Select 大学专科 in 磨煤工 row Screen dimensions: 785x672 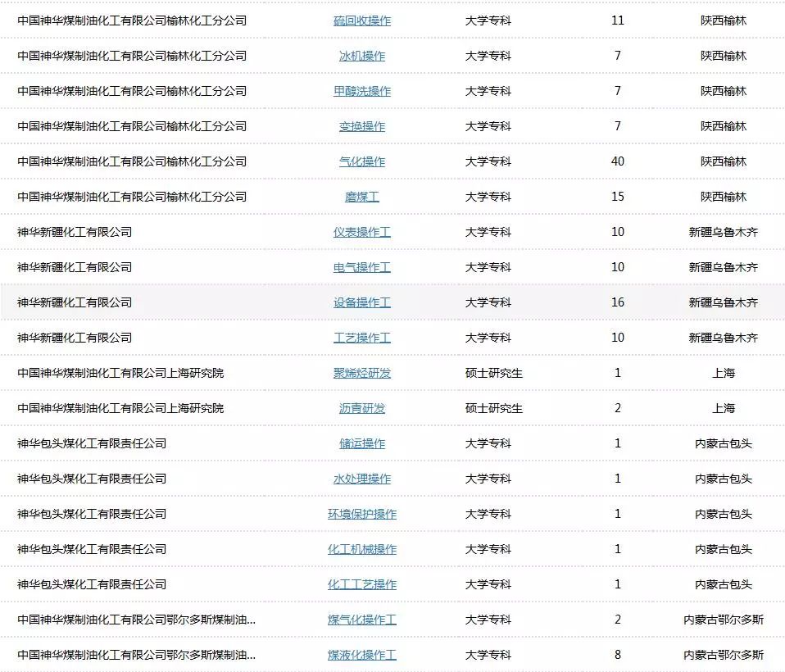(488, 197)
